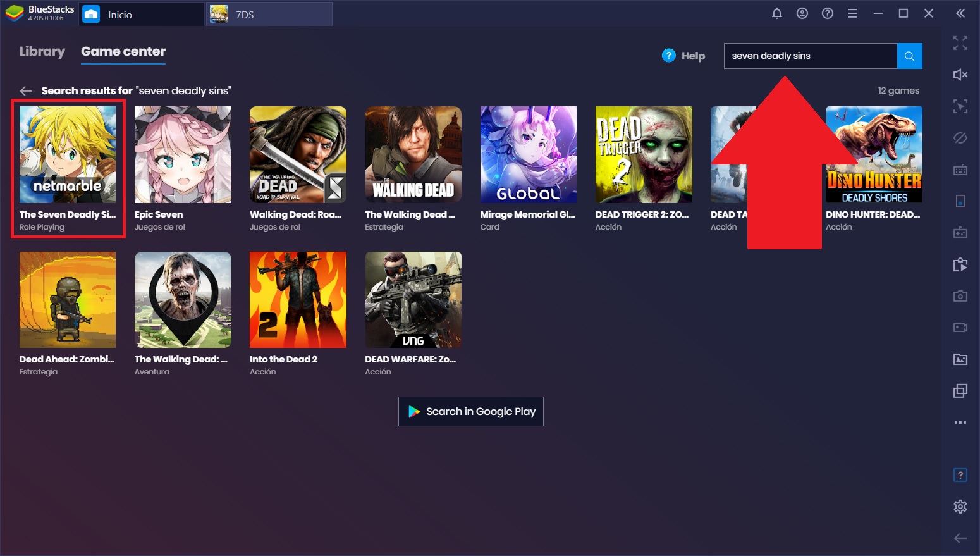Click Search in Google Play button
The image size is (980, 556).
471,411
